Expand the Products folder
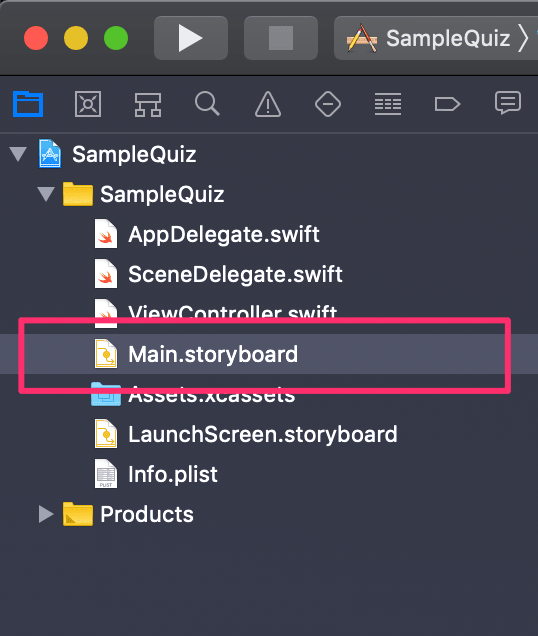Viewport: 538px width, 636px height. (x=46, y=514)
